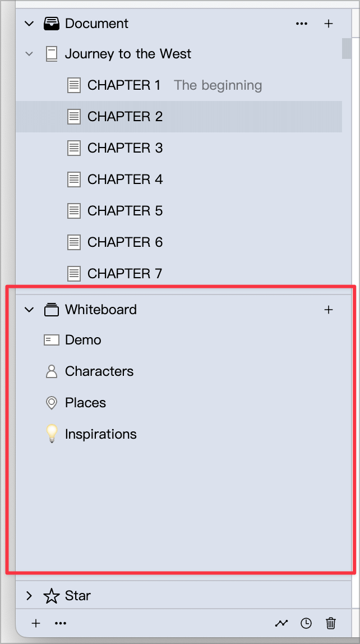
Task: Open the Places whiteboard
Action: point(178,403)
